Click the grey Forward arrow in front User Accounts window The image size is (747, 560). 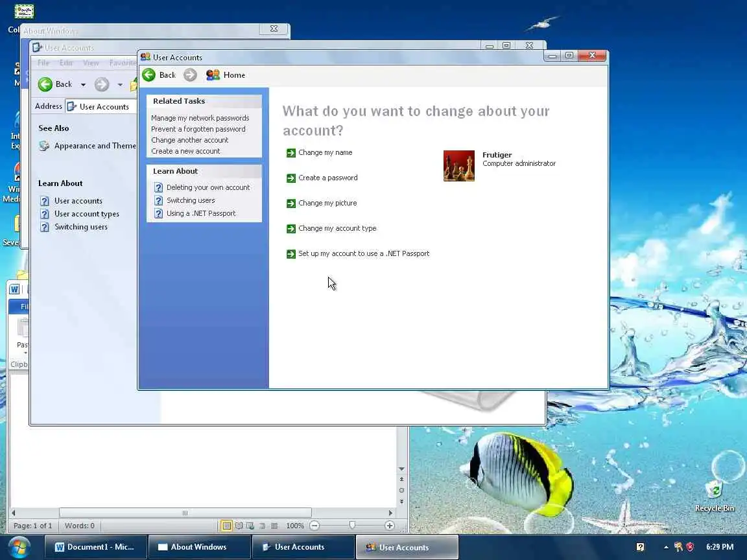(190, 75)
